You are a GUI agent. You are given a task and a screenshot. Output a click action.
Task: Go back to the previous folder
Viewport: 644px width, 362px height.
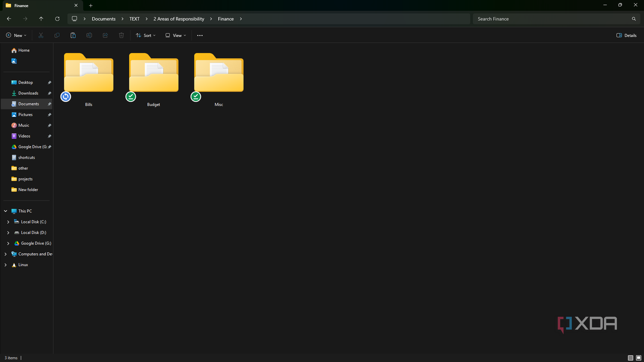coord(9,19)
